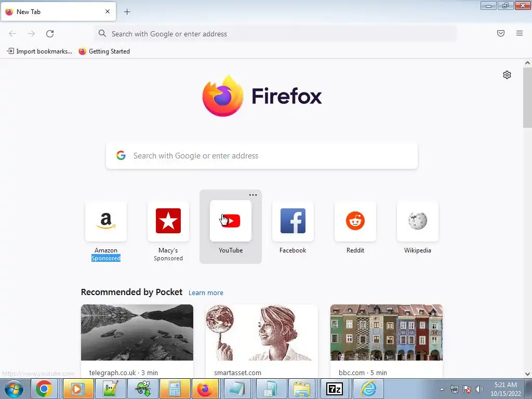532x399 pixels.
Task: Close the New Tab tab
Action: (107, 11)
